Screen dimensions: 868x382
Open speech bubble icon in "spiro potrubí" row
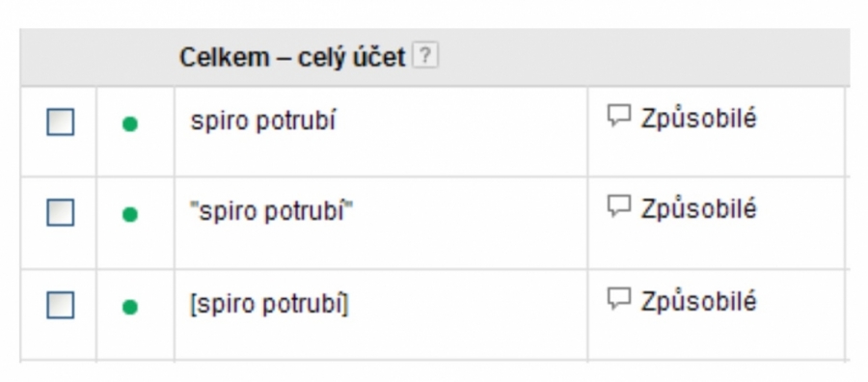coord(619,206)
